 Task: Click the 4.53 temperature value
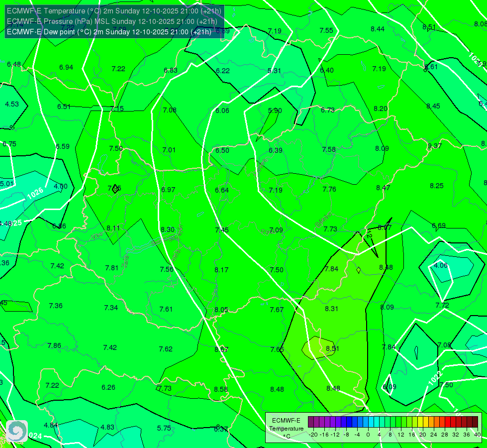tap(12, 104)
